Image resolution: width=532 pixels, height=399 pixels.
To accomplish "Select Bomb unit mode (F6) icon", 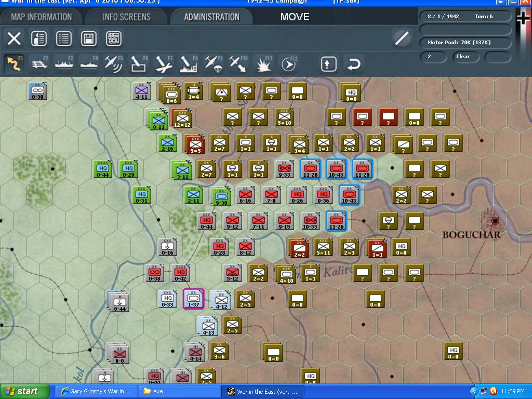I will pyautogui.click(x=139, y=63).
